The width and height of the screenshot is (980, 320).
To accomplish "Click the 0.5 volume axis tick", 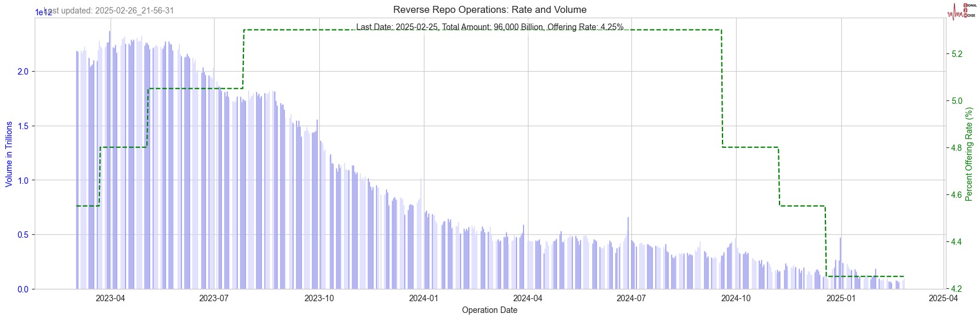I will point(24,235).
